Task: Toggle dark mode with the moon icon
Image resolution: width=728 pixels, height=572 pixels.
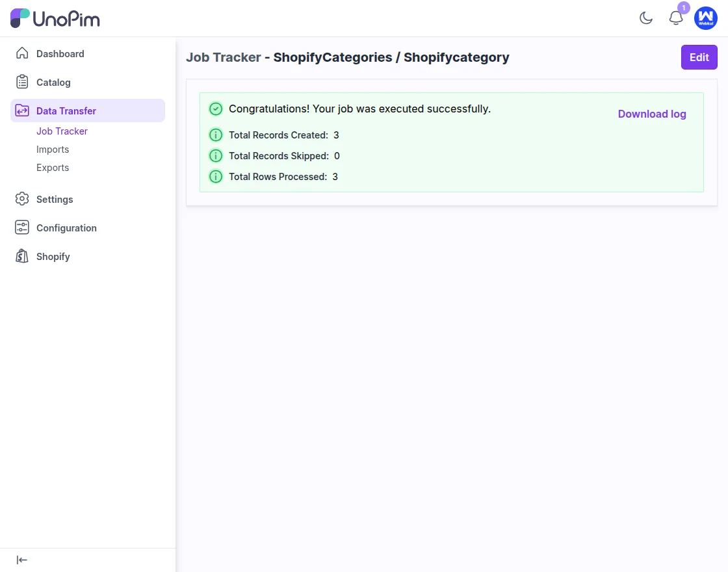Action: tap(646, 18)
